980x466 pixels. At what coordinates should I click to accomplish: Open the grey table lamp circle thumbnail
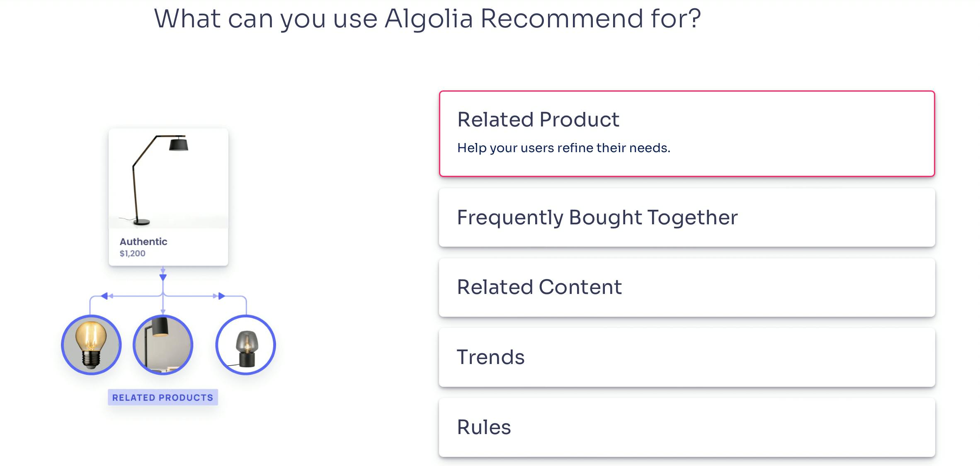[x=245, y=345]
